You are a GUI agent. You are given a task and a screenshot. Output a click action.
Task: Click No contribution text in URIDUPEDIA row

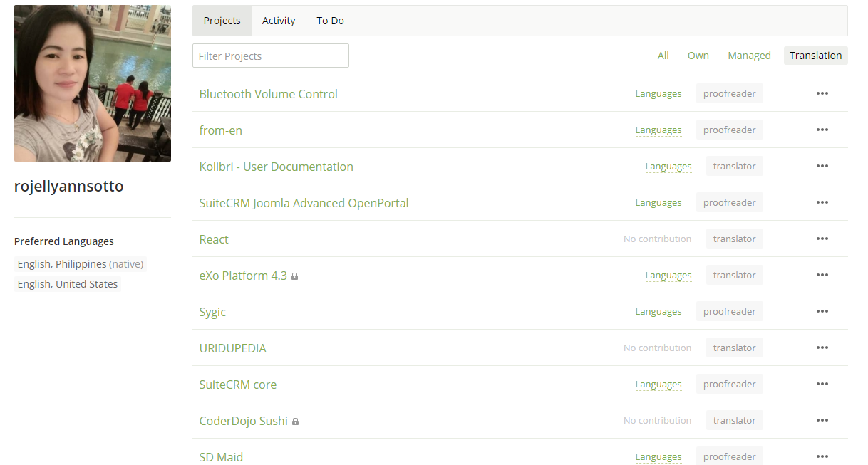[x=658, y=348]
